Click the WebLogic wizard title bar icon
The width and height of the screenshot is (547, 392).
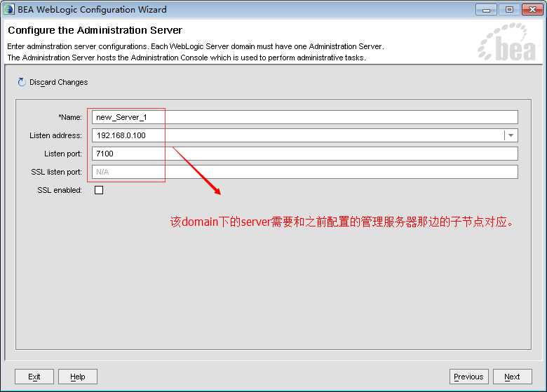tap(9, 9)
